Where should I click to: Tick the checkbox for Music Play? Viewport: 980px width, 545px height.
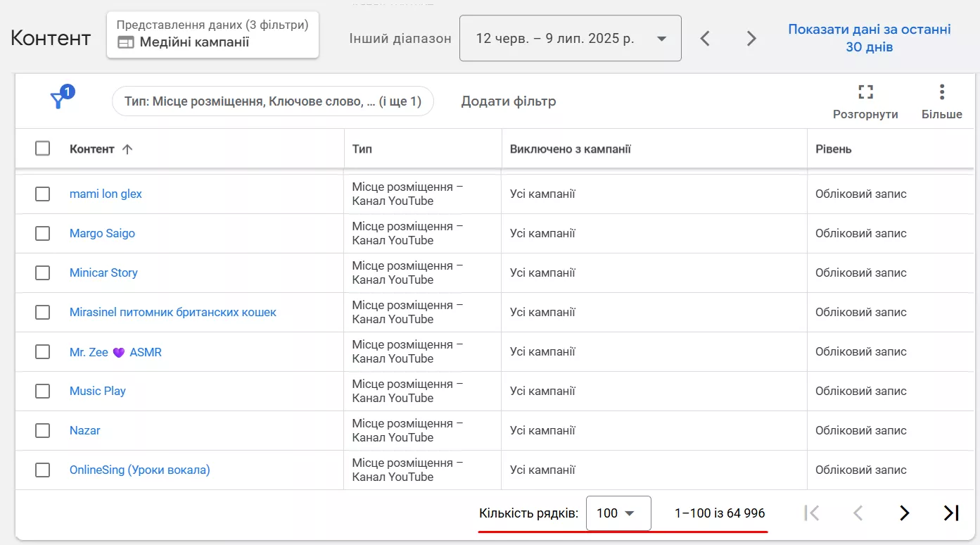tap(43, 391)
